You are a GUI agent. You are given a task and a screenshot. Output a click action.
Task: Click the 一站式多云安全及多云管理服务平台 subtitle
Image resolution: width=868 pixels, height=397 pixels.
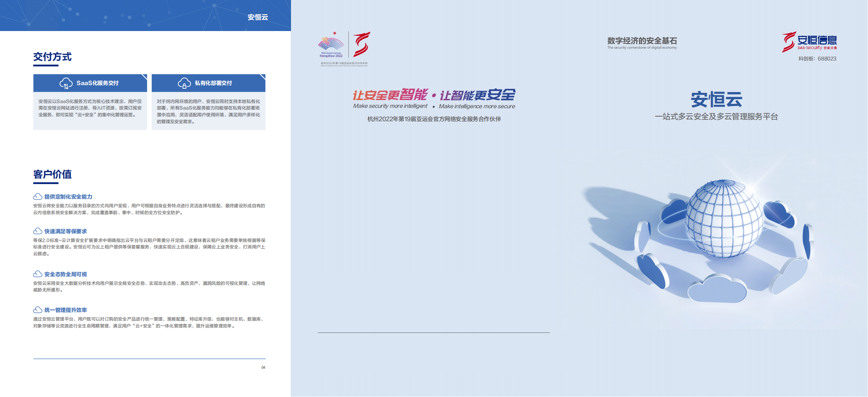[x=716, y=117]
